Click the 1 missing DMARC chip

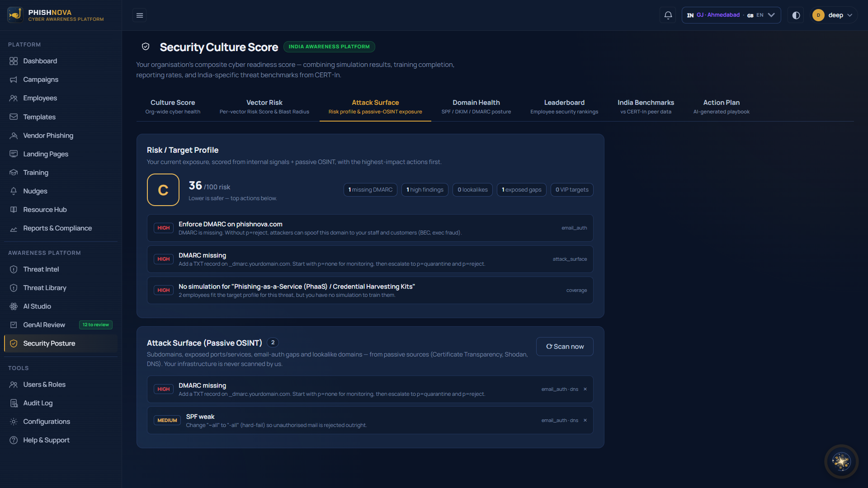(370, 190)
